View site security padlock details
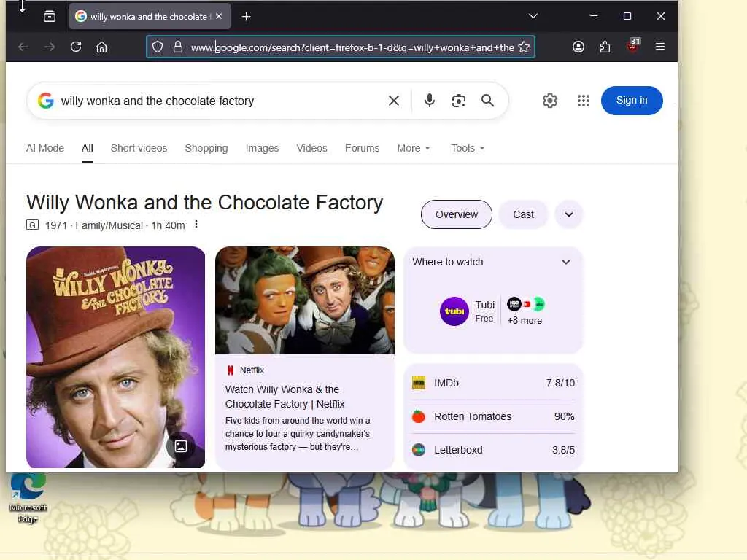The image size is (747, 560). coord(178,47)
